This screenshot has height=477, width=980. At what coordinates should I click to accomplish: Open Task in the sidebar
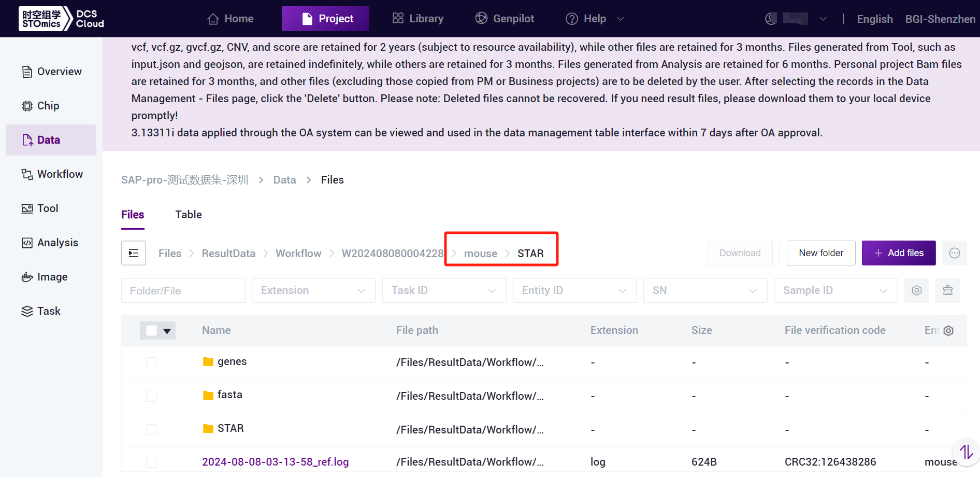[51, 311]
